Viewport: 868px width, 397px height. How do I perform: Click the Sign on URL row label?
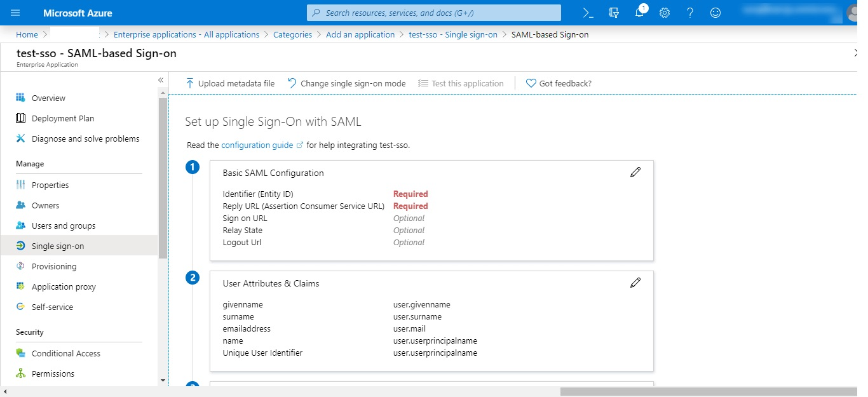245,218
